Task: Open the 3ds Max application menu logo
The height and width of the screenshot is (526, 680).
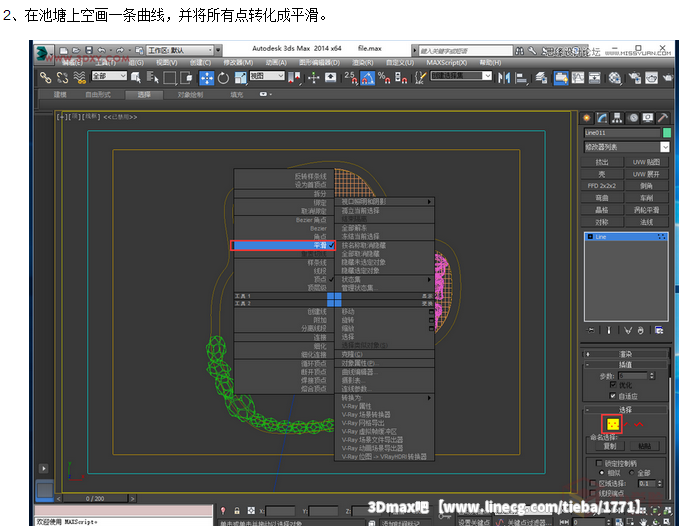Action: coord(43,54)
